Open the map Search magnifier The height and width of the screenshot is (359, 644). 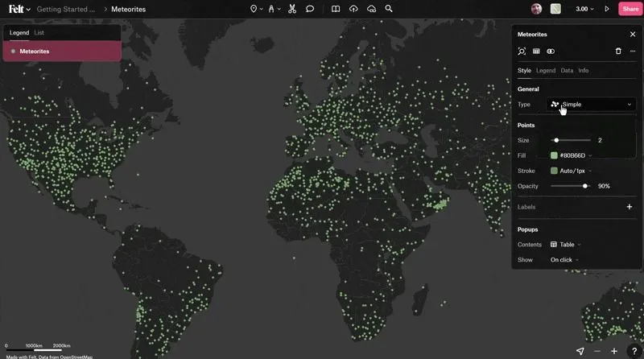(x=389, y=9)
